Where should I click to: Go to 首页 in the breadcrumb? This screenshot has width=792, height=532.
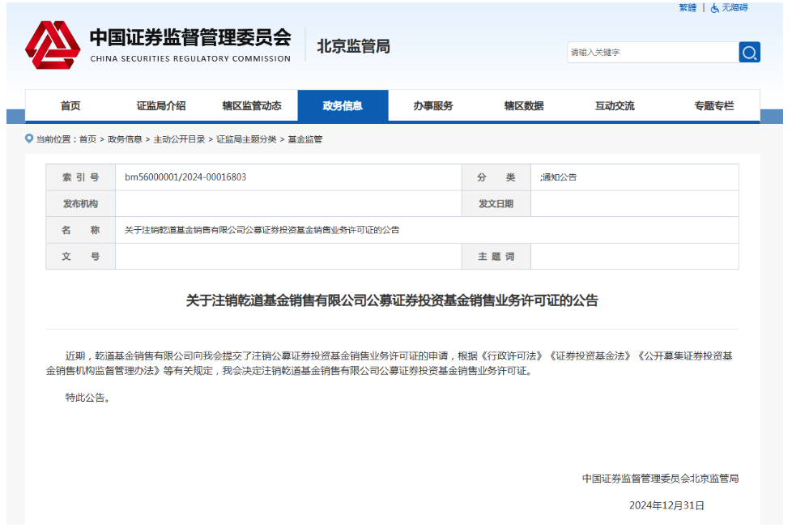tap(88, 139)
